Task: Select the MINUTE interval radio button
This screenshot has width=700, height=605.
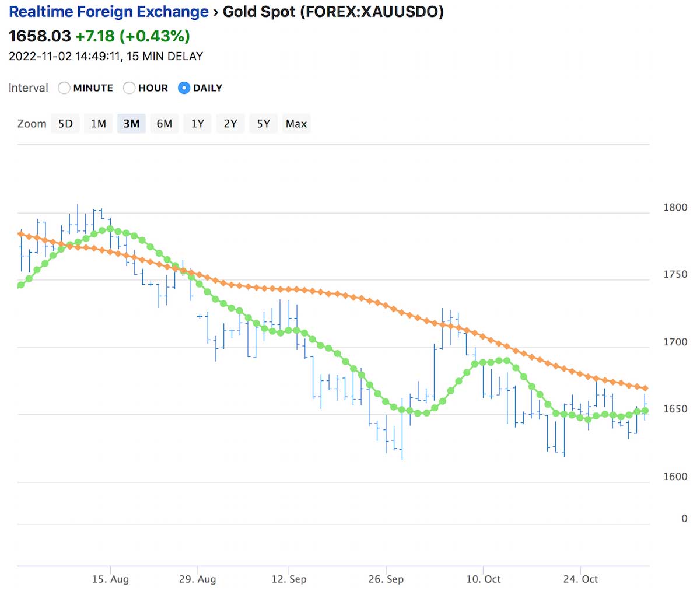Action: point(64,88)
